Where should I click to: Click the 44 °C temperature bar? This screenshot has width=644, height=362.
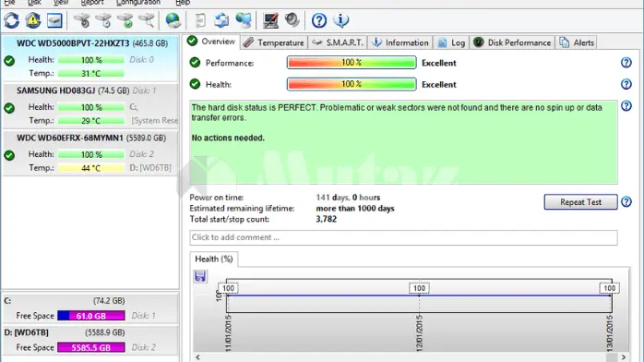pyautogui.click(x=90, y=168)
